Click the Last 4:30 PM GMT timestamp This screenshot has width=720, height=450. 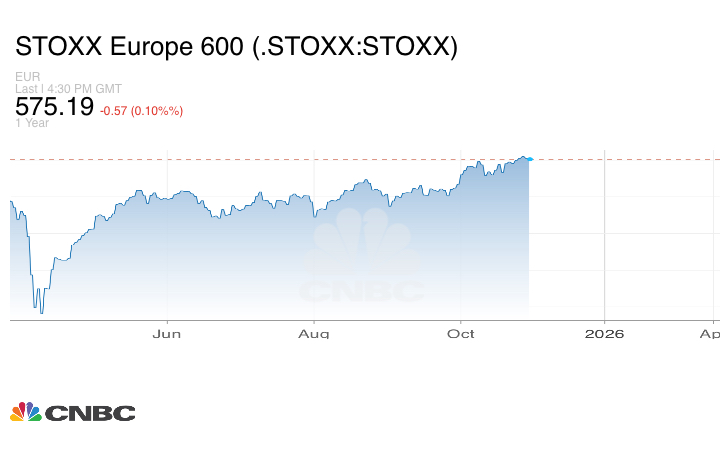pyautogui.click(x=69, y=89)
